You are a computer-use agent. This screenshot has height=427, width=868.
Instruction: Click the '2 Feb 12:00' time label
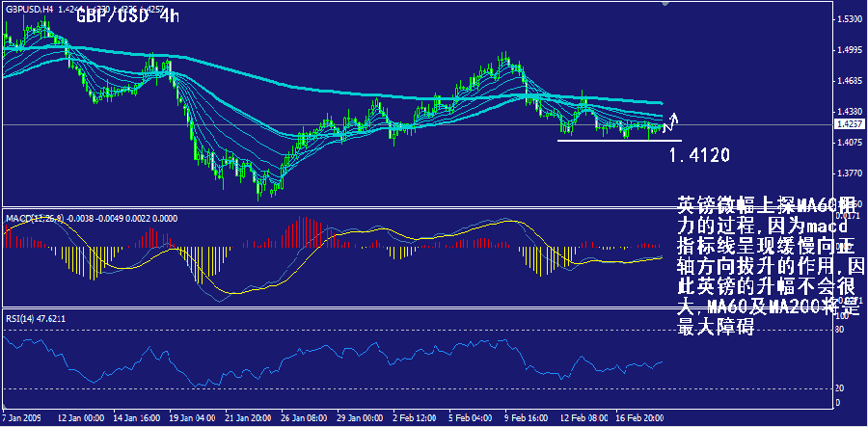pos(414,416)
